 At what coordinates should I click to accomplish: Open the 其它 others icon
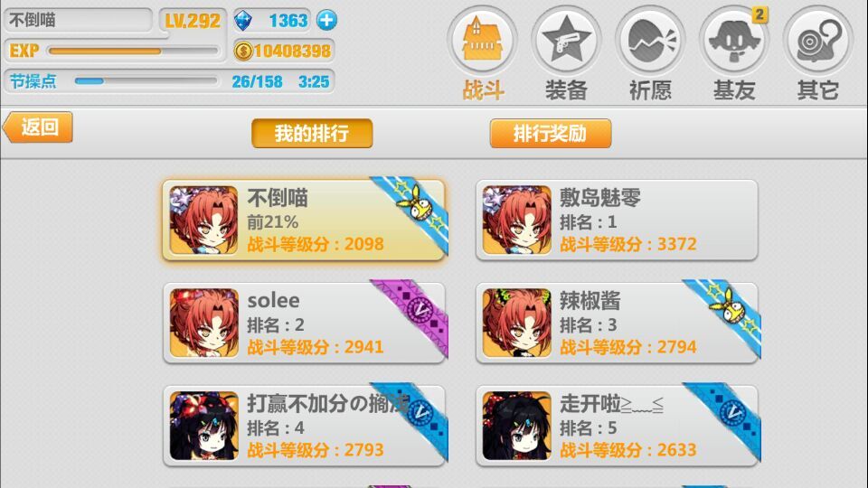tap(817, 41)
